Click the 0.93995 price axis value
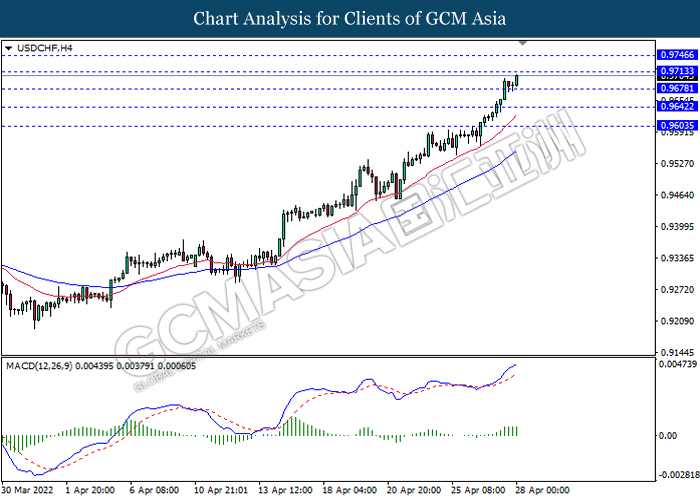The width and height of the screenshot is (700, 500). [677, 227]
